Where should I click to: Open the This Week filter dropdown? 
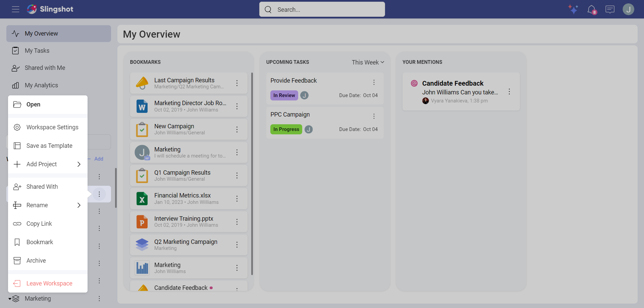[x=368, y=62]
